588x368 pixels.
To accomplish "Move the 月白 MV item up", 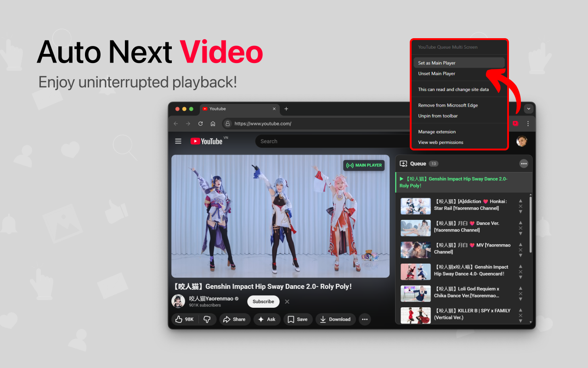I will click(x=520, y=245).
